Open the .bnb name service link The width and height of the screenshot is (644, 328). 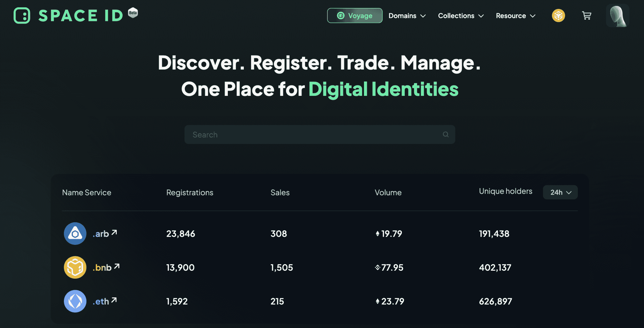[x=106, y=267]
